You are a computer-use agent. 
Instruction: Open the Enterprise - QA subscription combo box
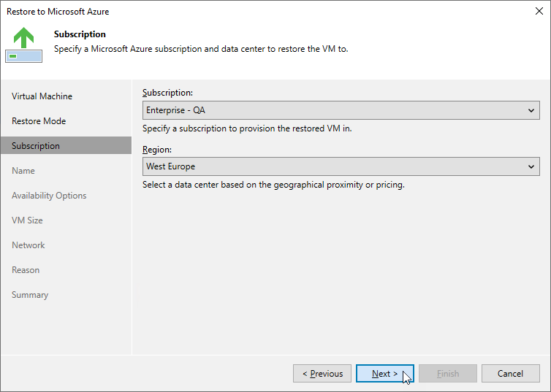click(341, 110)
